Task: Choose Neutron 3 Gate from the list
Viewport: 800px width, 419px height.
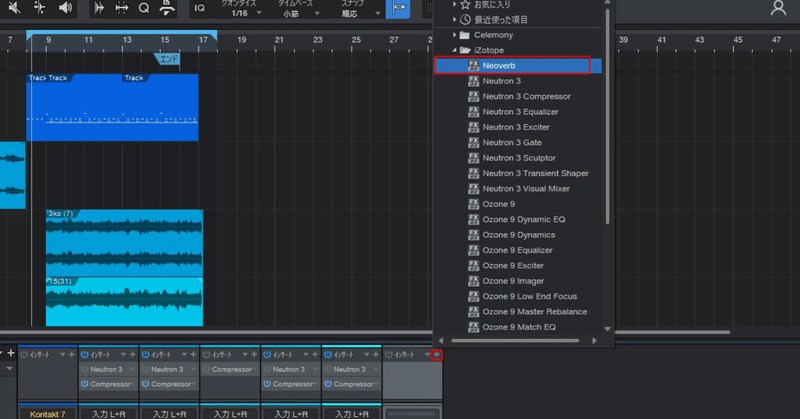Action: (x=518, y=142)
